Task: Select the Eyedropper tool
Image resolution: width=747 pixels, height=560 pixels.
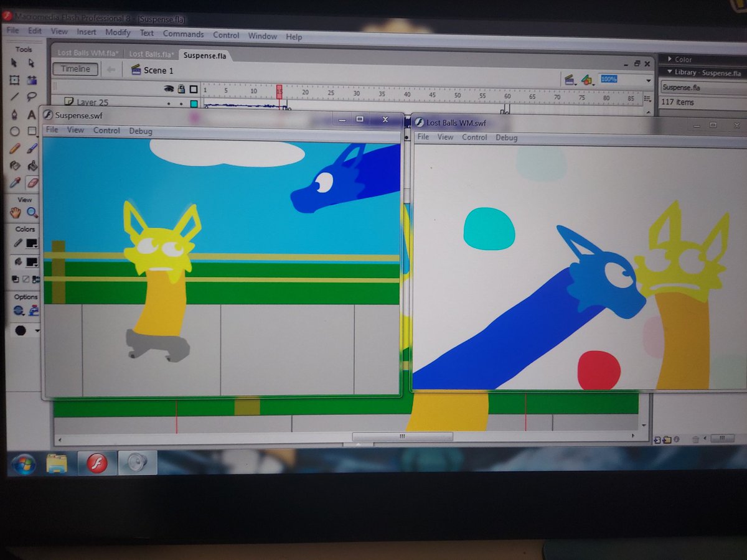Action: 16,182
